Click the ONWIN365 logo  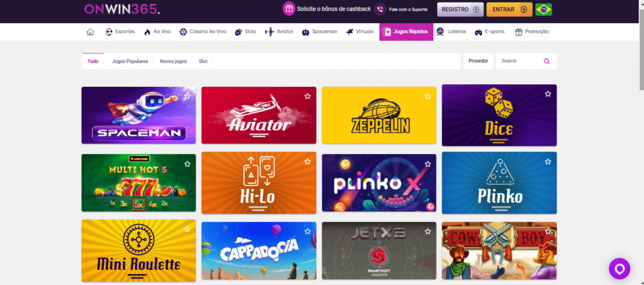(x=122, y=9)
